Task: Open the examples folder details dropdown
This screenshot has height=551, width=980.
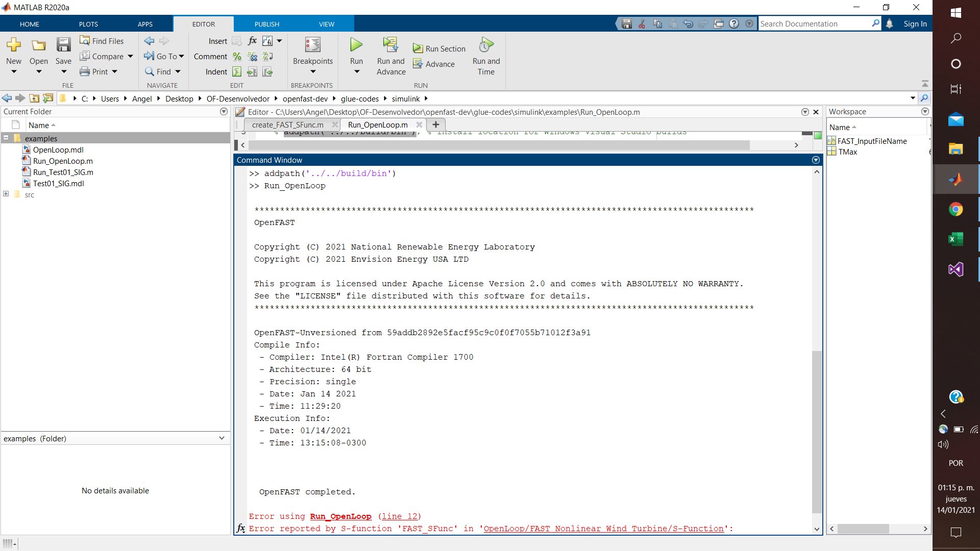Action: coord(222,438)
